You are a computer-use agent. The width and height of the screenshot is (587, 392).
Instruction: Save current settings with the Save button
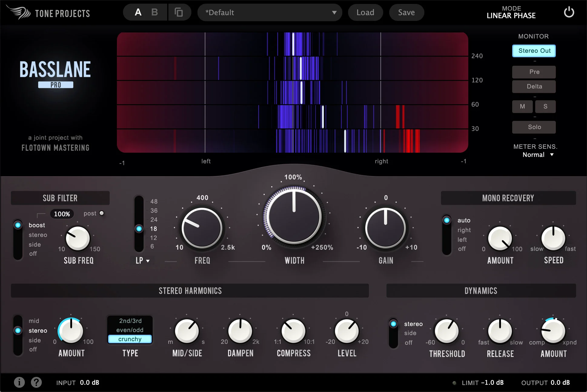406,12
